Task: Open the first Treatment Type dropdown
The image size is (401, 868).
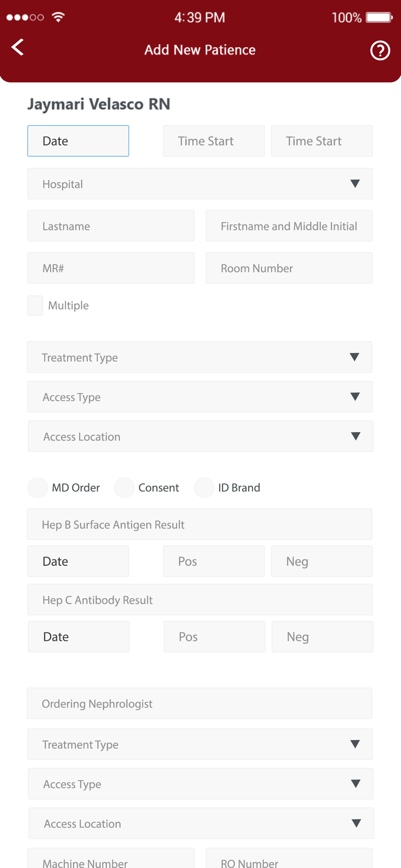Action: 200,357
